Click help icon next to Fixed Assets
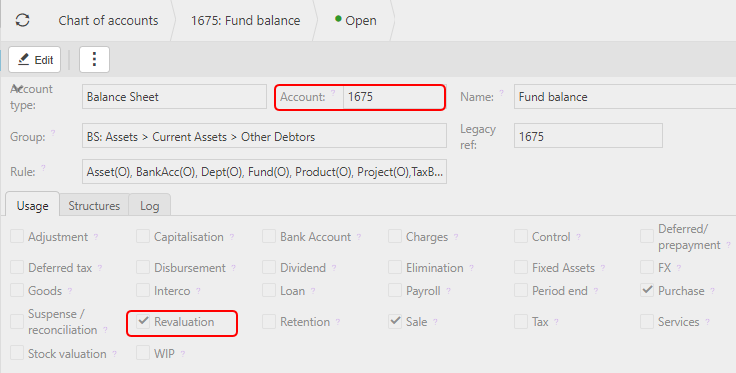This screenshot has width=736, height=373. [x=603, y=268]
